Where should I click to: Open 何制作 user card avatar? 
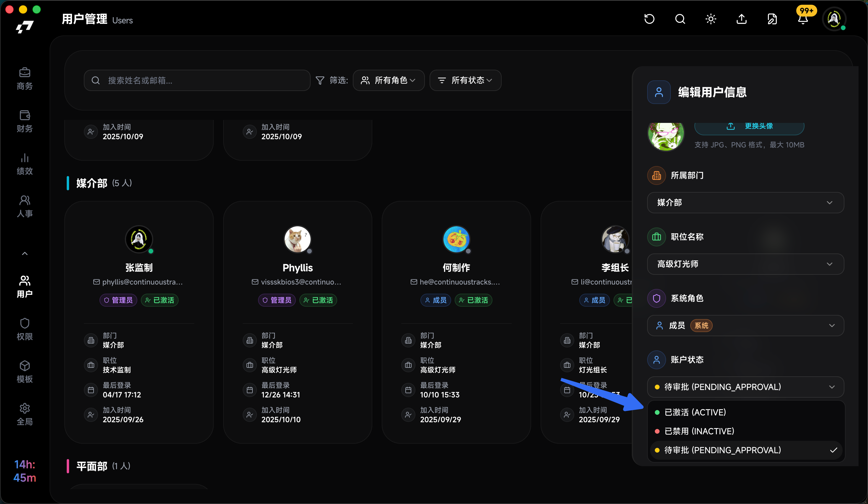456,239
